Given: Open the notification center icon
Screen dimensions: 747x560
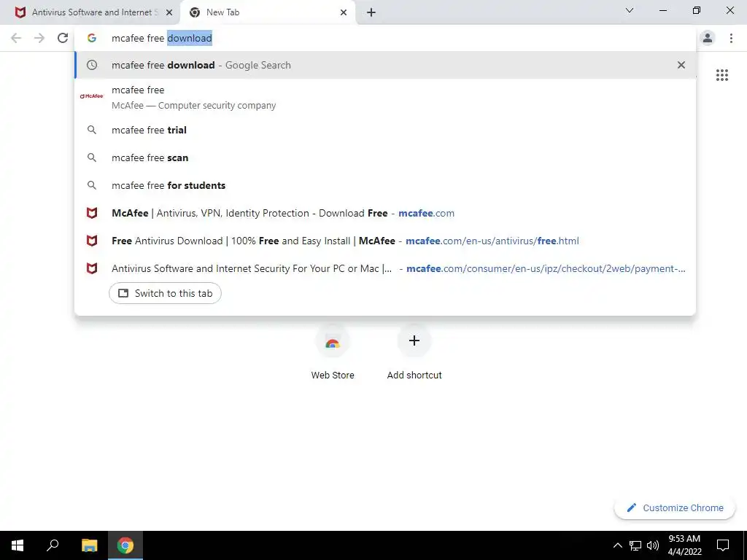Looking at the screenshot, I should 723,545.
